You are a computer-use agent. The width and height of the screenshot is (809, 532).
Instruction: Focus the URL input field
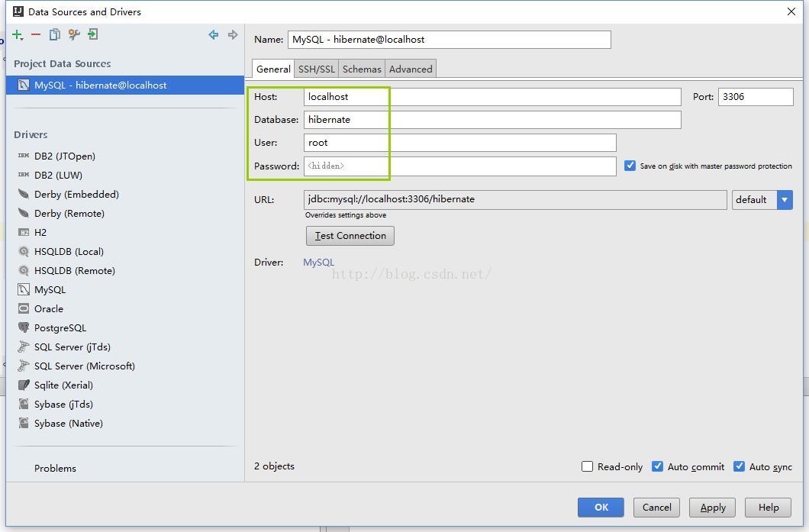515,200
